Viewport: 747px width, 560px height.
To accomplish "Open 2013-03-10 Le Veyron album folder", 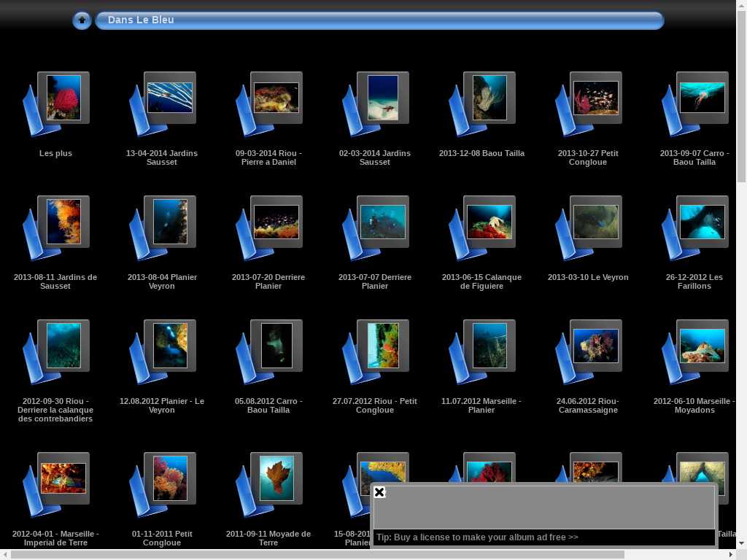I will (x=596, y=222).
